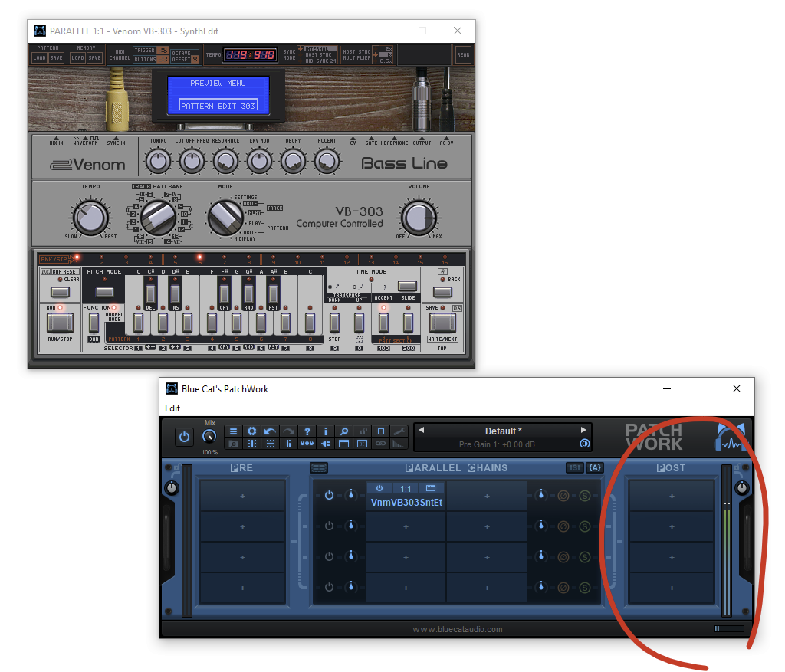Image resolution: width=785 pixels, height=672 pixels.
Task: Add plugin in first empty PRE slot
Action: click(x=242, y=496)
